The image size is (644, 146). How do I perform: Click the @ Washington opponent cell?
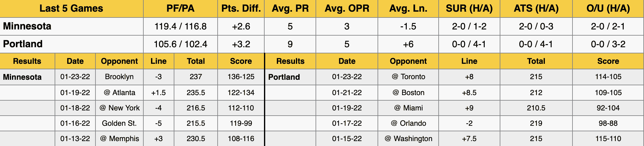pos(408,139)
